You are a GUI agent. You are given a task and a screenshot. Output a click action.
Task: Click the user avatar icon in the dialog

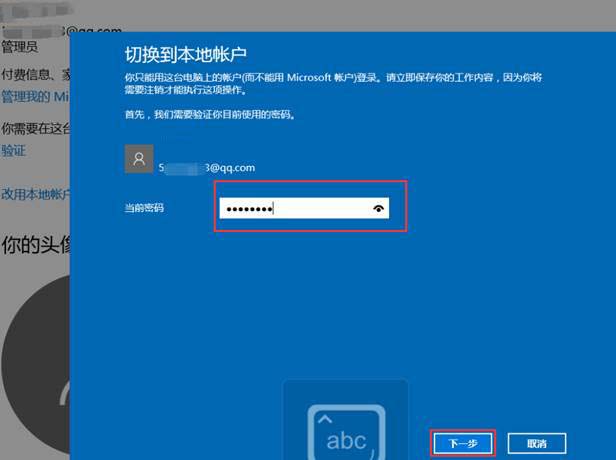click(139, 159)
